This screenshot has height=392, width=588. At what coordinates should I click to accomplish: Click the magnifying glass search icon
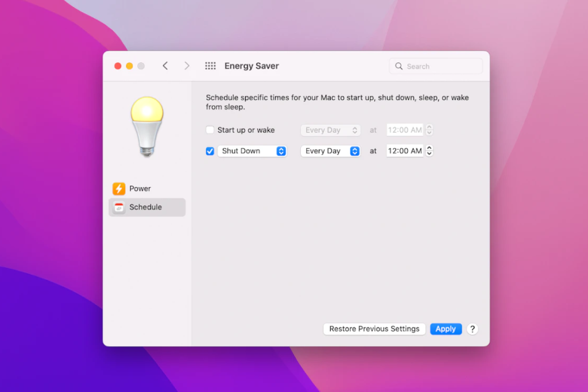tap(399, 66)
